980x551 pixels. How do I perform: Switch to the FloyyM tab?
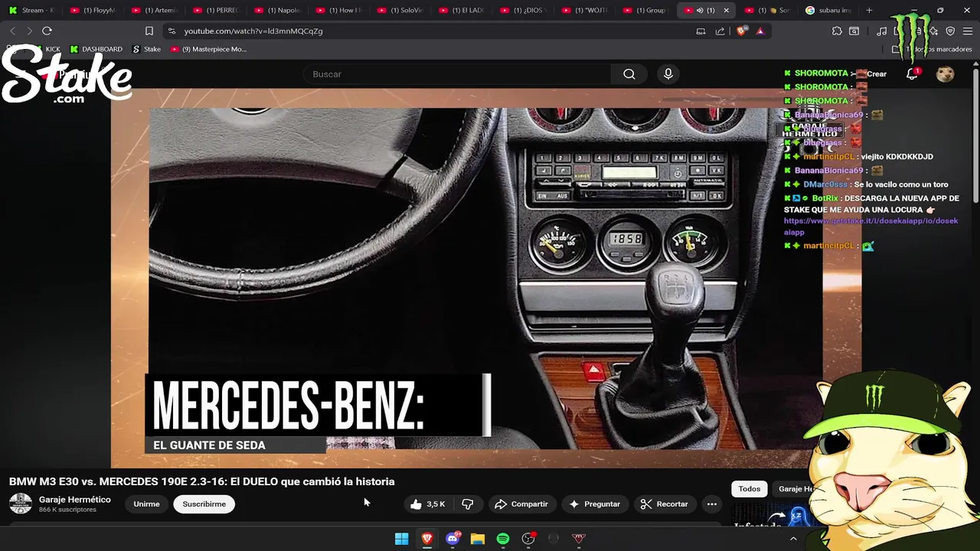point(93,10)
